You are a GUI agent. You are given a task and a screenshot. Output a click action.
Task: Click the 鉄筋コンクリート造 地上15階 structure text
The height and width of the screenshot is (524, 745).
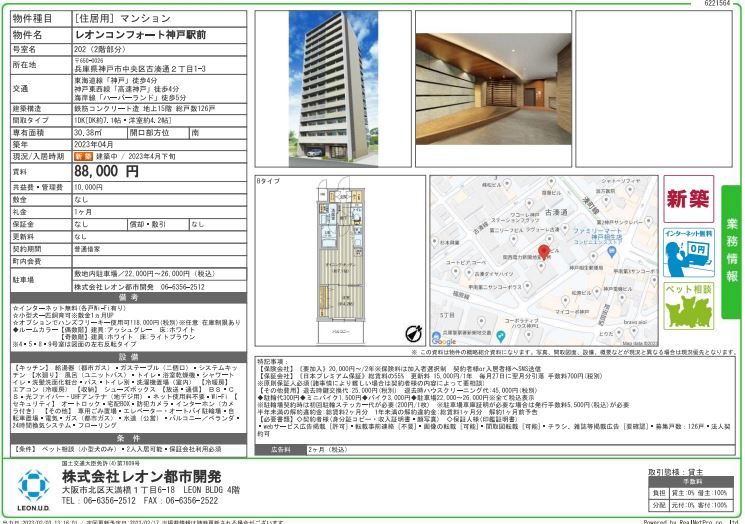pos(144,109)
